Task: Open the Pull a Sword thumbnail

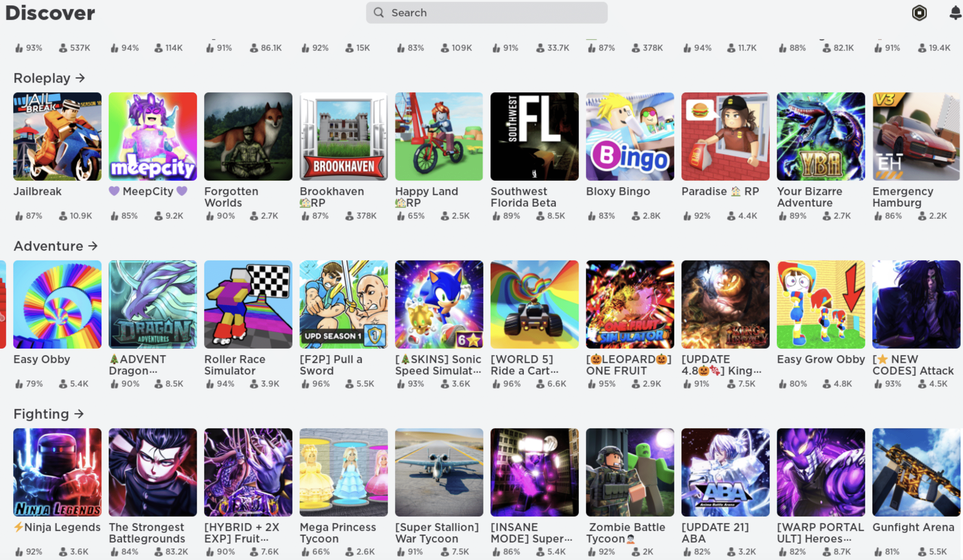Action: (344, 304)
